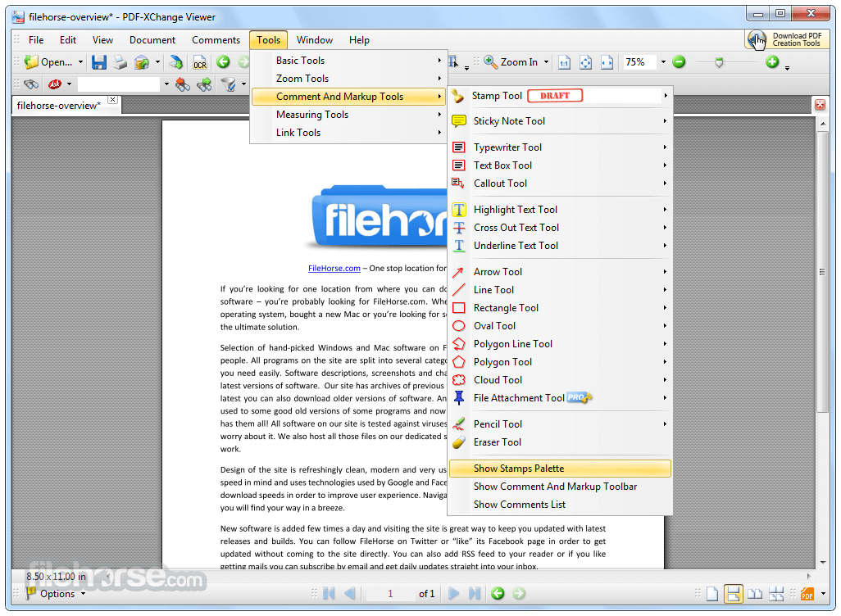The height and width of the screenshot is (616, 841).
Task: Click the Open... toolbar button
Action: (x=48, y=62)
